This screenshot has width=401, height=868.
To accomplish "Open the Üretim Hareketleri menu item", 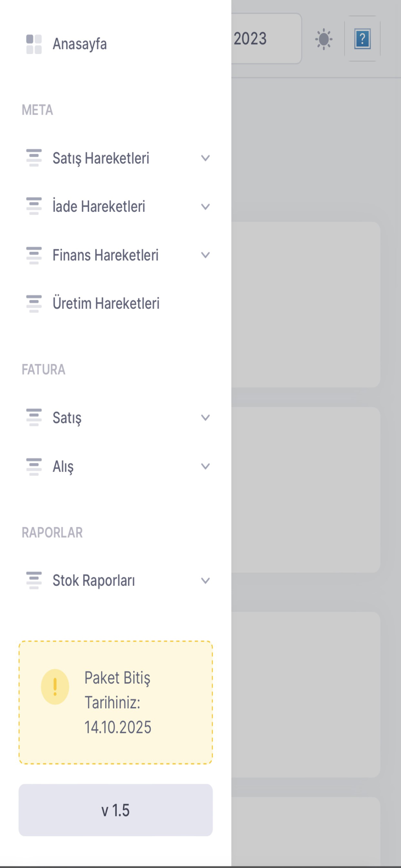I will click(106, 303).
